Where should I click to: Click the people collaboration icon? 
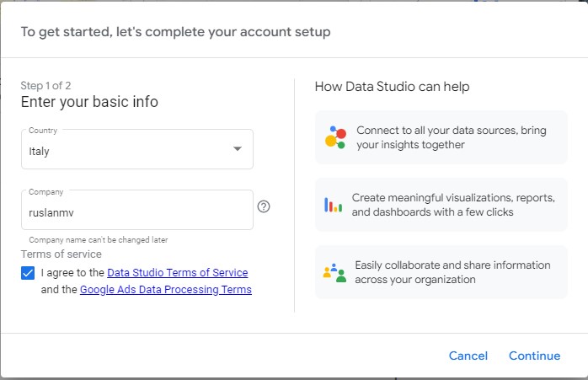click(334, 273)
